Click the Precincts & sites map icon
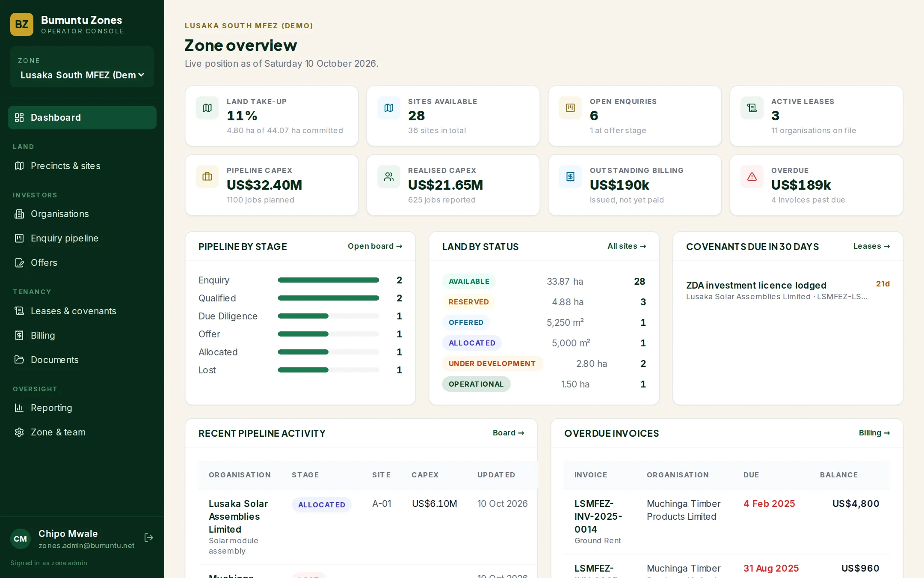 [x=19, y=166]
